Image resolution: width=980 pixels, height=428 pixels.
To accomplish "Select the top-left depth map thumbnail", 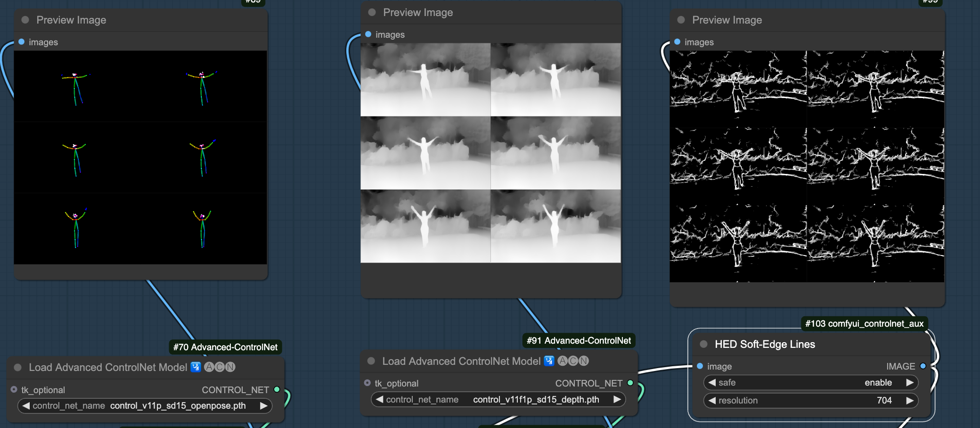I will click(x=425, y=80).
